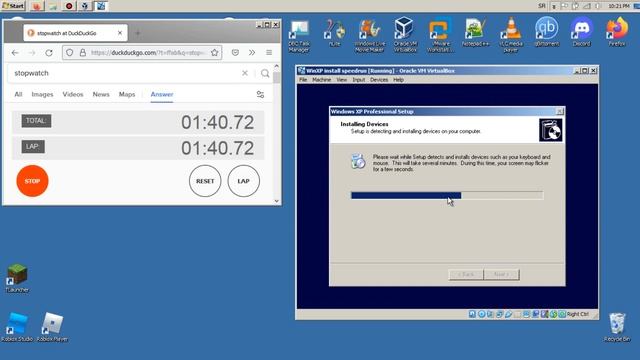Image resolution: width=640 pixels, height=360 pixels.
Task: Select the Answer tab
Action: [x=162, y=94]
